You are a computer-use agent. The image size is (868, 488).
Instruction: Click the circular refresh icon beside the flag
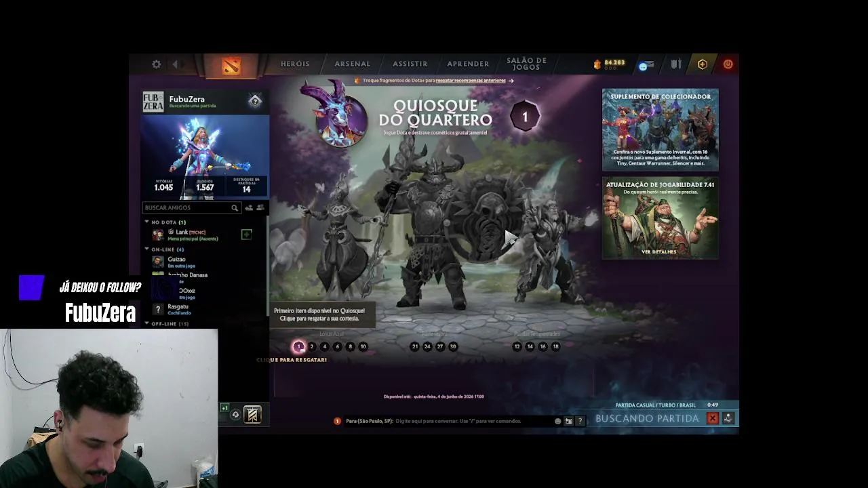point(235,415)
